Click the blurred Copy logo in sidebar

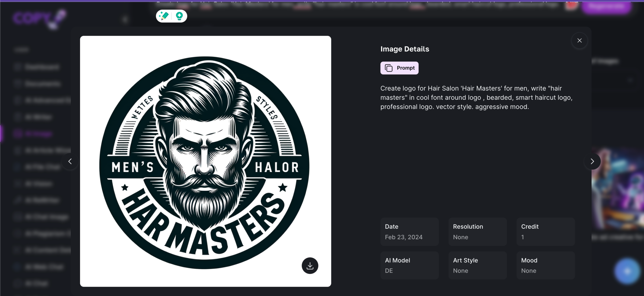(x=39, y=19)
